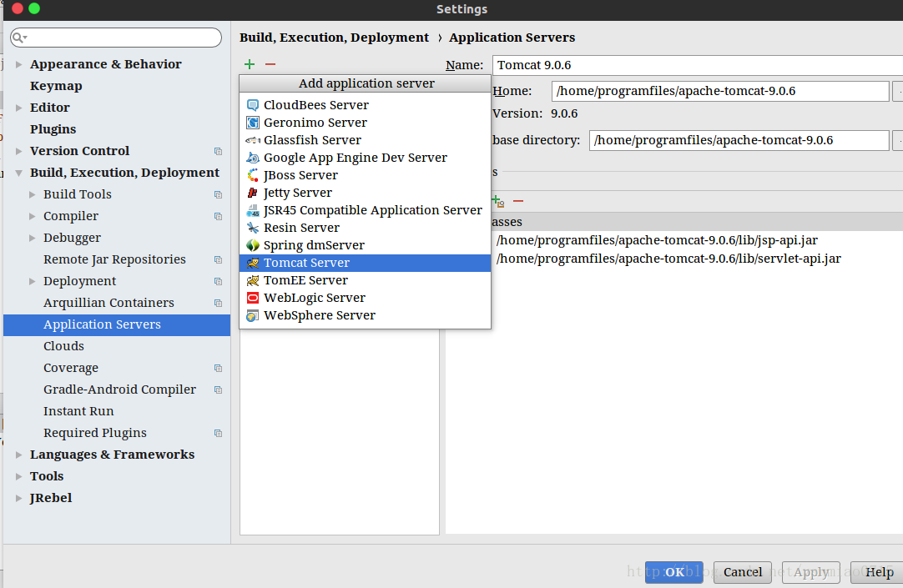Select Application Servers in sidebar
The height and width of the screenshot is (588, 903).
tap(117, 325)
